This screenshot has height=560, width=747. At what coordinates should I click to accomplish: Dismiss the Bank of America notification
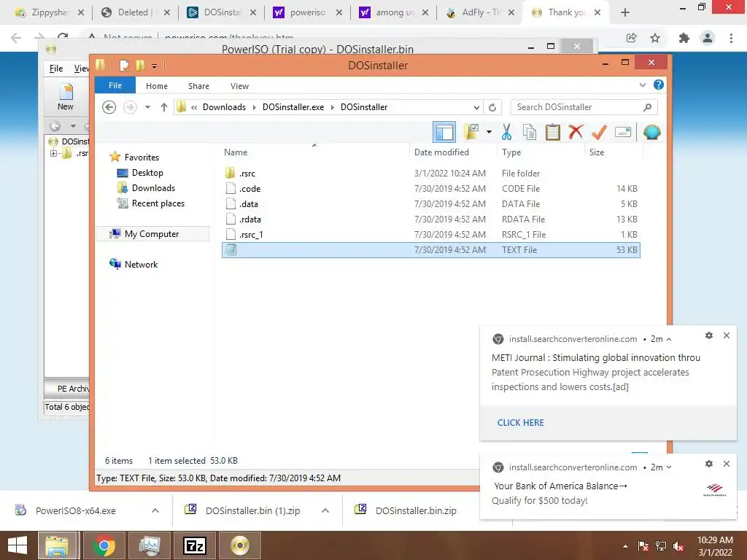click(x=727, y=463)
